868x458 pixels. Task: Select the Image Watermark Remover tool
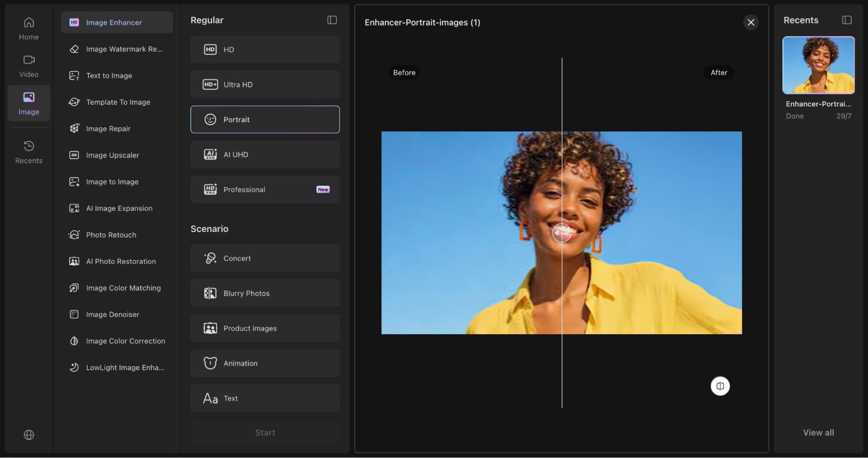pos(117,49)
